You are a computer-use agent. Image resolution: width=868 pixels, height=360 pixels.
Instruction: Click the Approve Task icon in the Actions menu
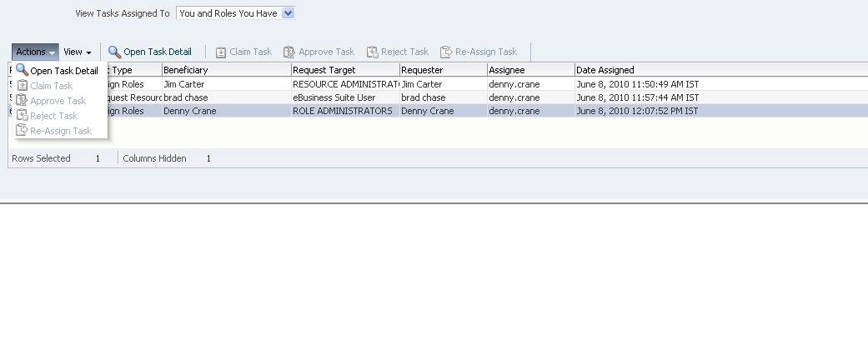click(22, 100)
